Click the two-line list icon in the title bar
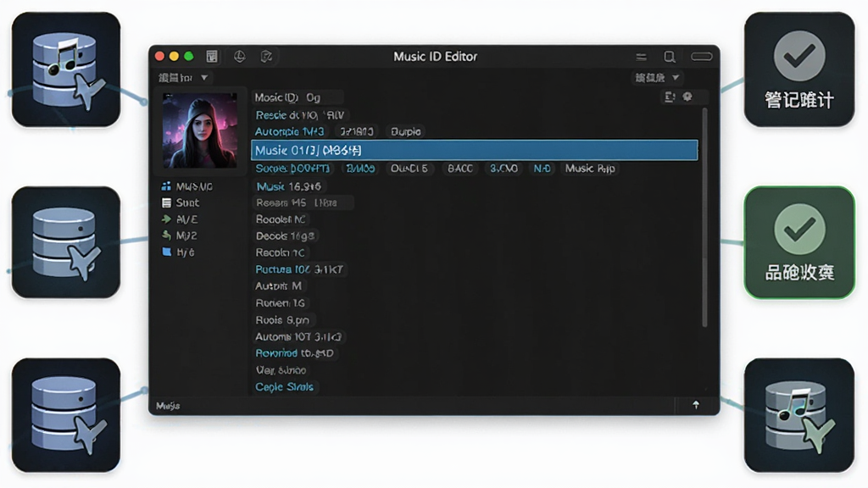 point(641,57)
